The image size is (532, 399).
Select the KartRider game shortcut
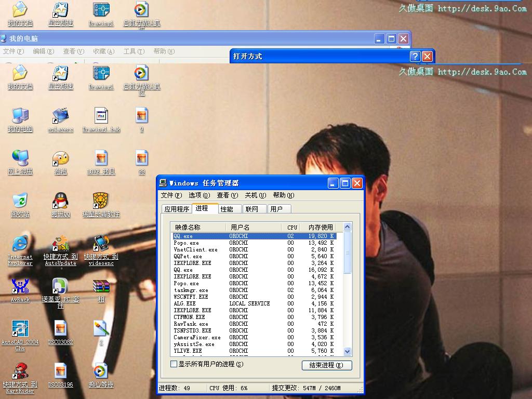point(20,371)
